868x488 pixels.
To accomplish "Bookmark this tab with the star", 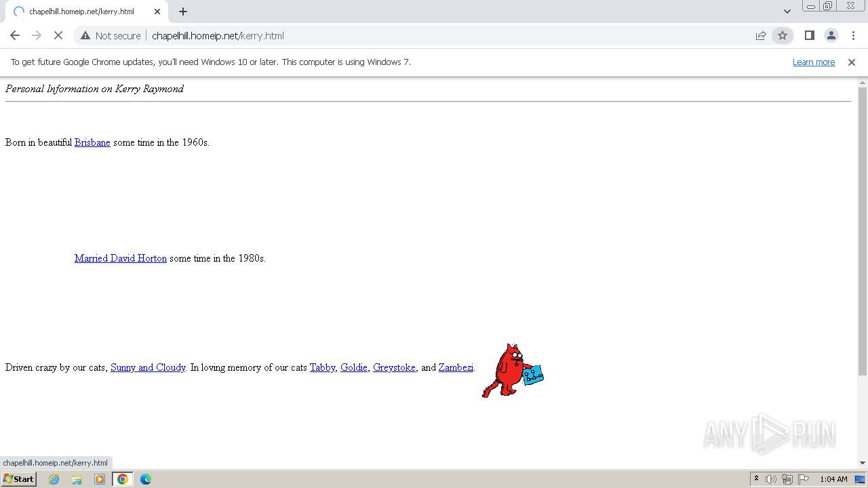I will click(783, 35).
